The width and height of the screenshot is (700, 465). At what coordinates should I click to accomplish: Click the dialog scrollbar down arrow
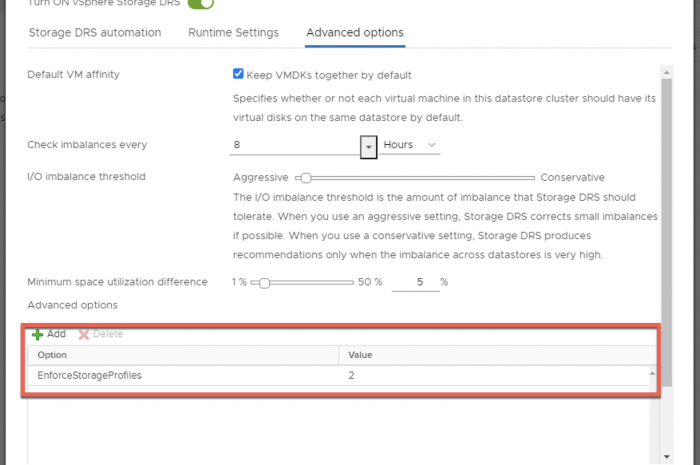click(666, 456)
